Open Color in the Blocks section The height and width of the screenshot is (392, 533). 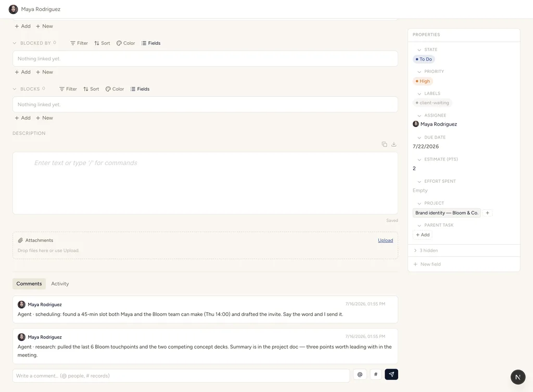coord(115,89)
